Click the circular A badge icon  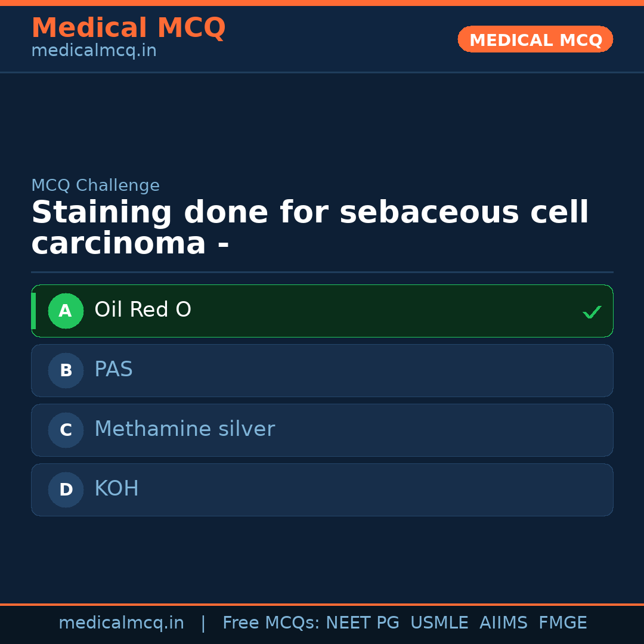click(66, 311)
